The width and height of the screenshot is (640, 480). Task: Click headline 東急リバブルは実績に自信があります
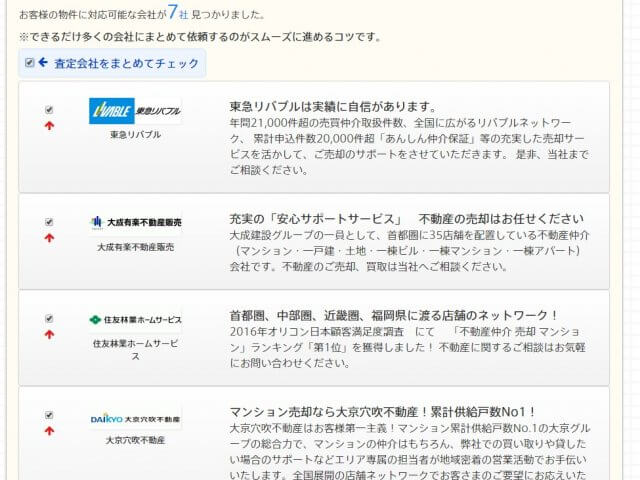click(x=333, y=107)
